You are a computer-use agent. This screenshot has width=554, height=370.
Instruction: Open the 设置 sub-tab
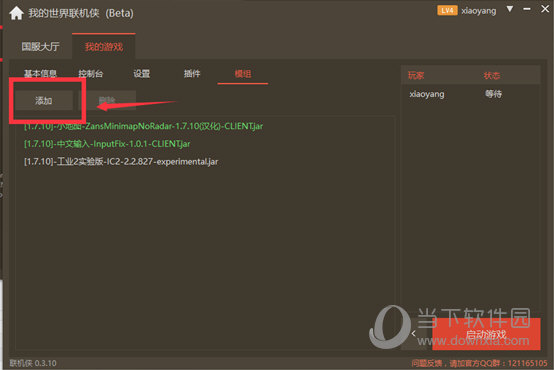141,74
